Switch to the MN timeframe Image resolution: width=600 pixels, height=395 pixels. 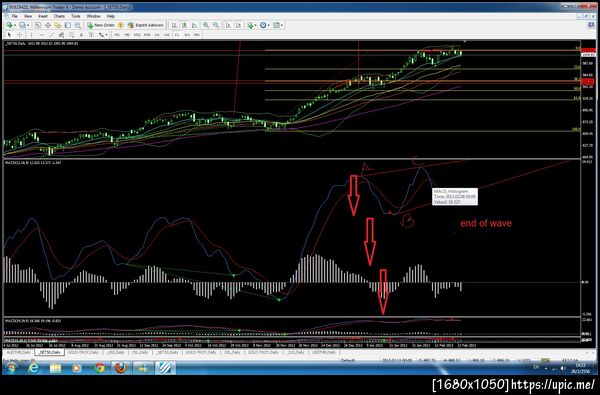(197, 35)
